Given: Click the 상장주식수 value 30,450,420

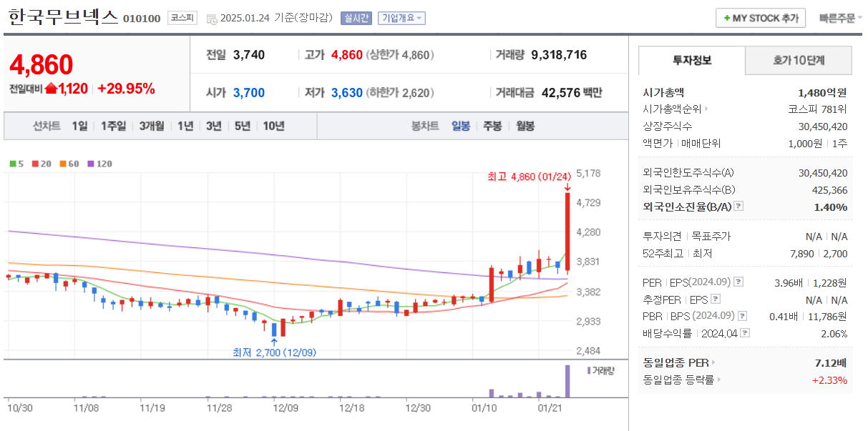Looking at the screenshot, I should click(823, 127).
